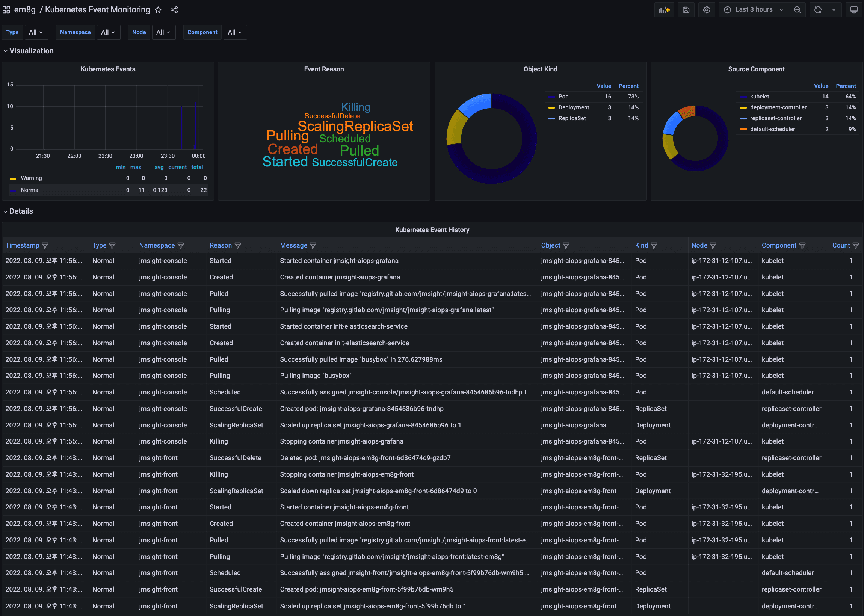The height and width of the screenshot is (616, 864).
Task: Sort table by Timestamp column header
Action: 23,245
